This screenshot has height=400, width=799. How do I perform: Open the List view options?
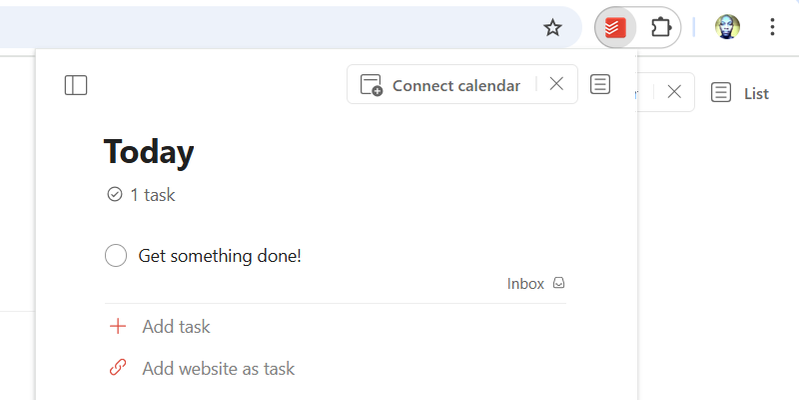[x=740, y=93]
